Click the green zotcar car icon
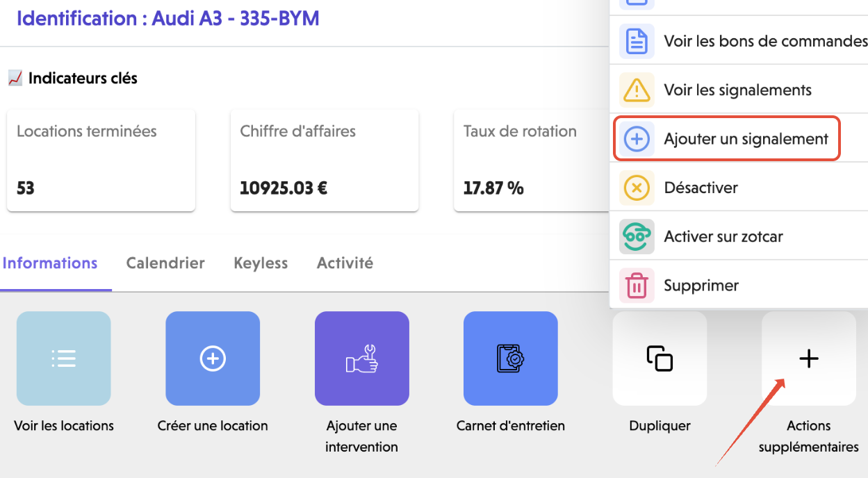 [637, 236]
